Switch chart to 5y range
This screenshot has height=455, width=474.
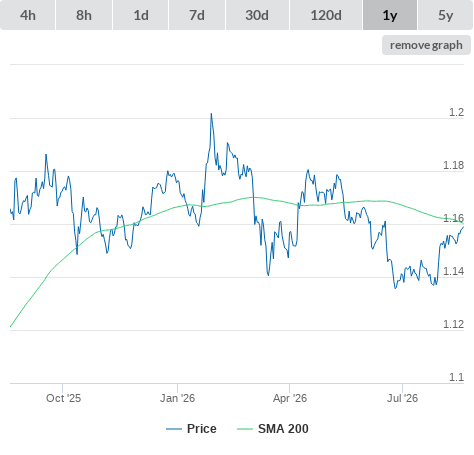(x=446, y=15)
